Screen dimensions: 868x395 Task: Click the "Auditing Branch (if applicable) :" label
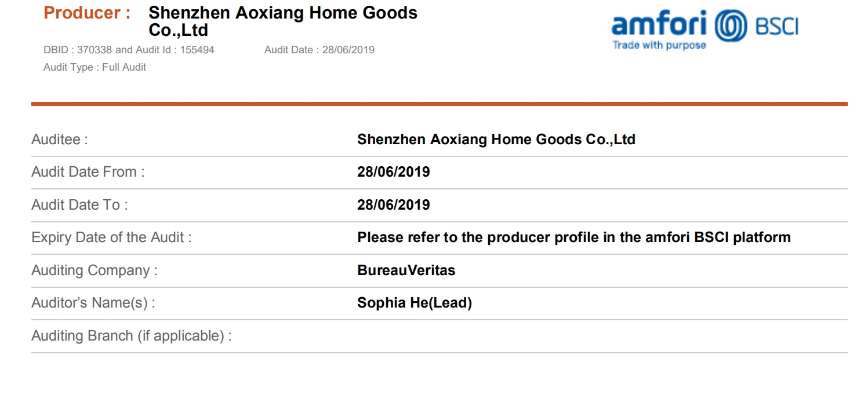point(131,336)
